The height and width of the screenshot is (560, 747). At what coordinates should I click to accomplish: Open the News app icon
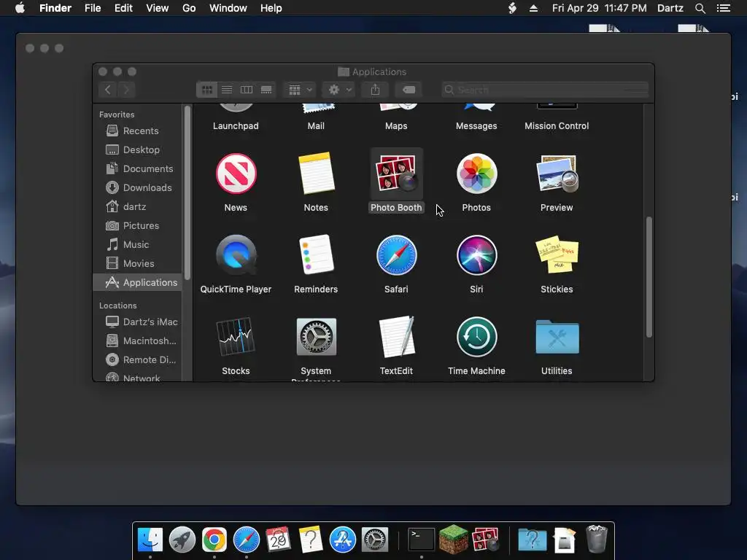point(236,174)
